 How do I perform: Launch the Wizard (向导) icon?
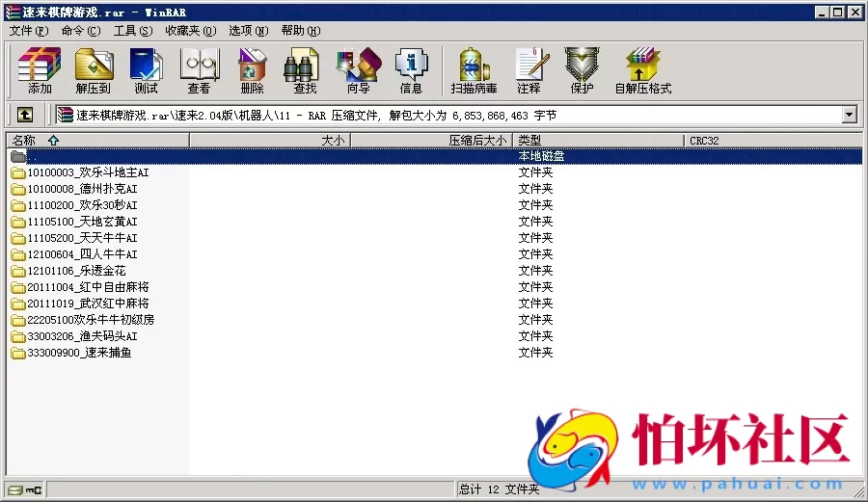click(x=358, y=70)
